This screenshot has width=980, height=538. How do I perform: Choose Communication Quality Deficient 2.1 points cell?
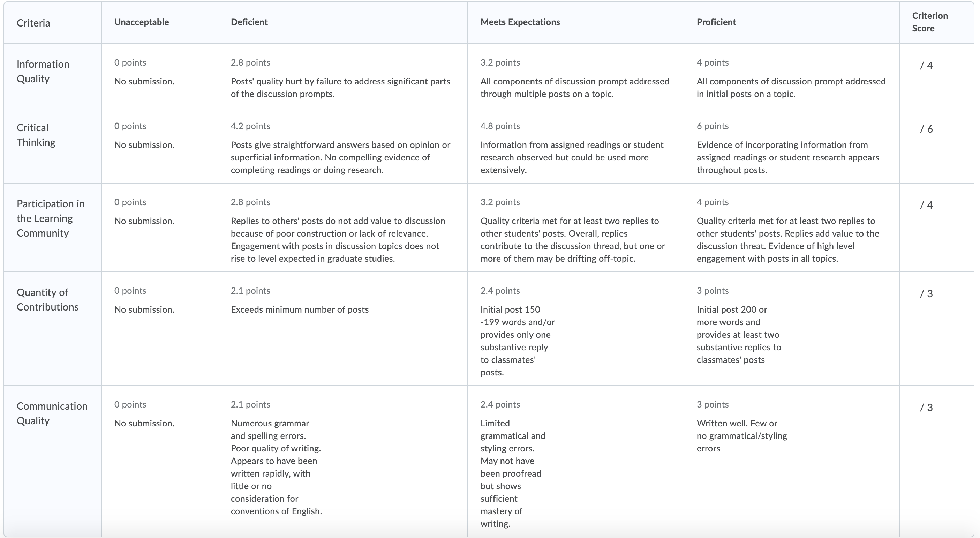point(342,461)
